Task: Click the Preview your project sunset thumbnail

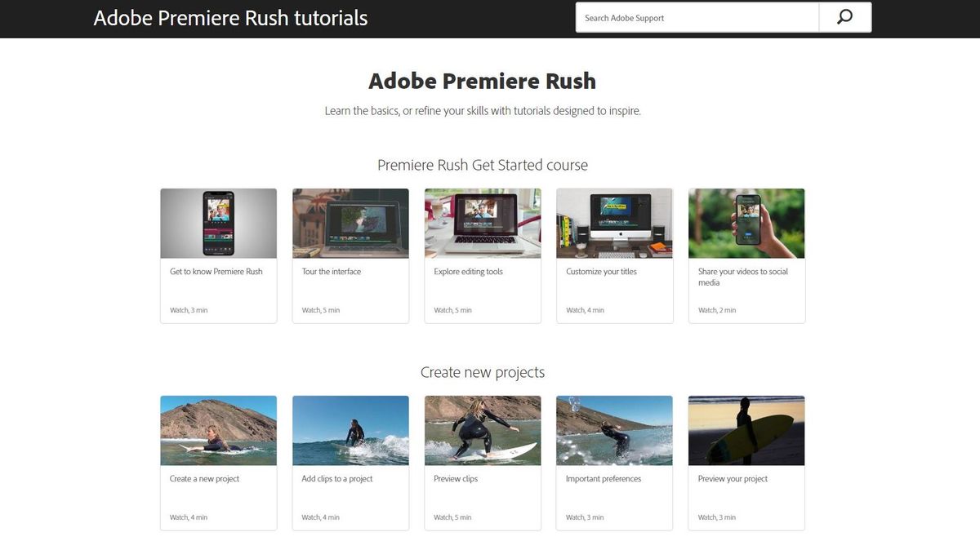Action: [746, 431]
